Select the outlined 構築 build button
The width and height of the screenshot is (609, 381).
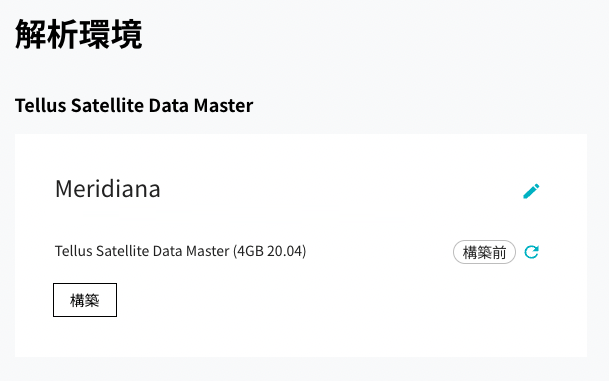[85, 300]
